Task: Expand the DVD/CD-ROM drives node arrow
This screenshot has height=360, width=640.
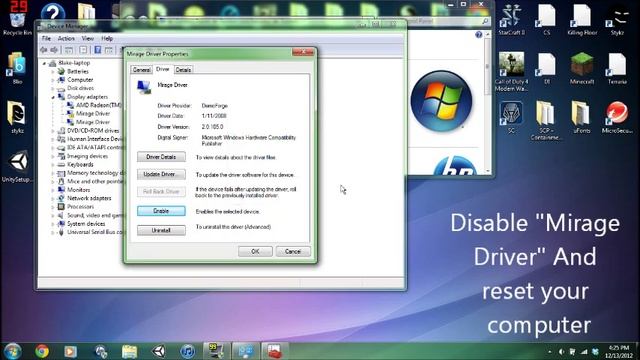Action: (x=53, y=131)
